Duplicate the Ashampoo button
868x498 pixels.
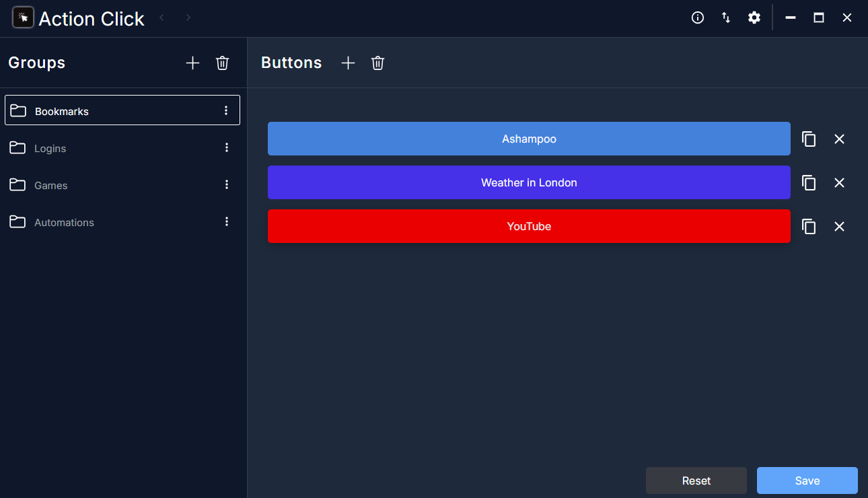(809, 139)
